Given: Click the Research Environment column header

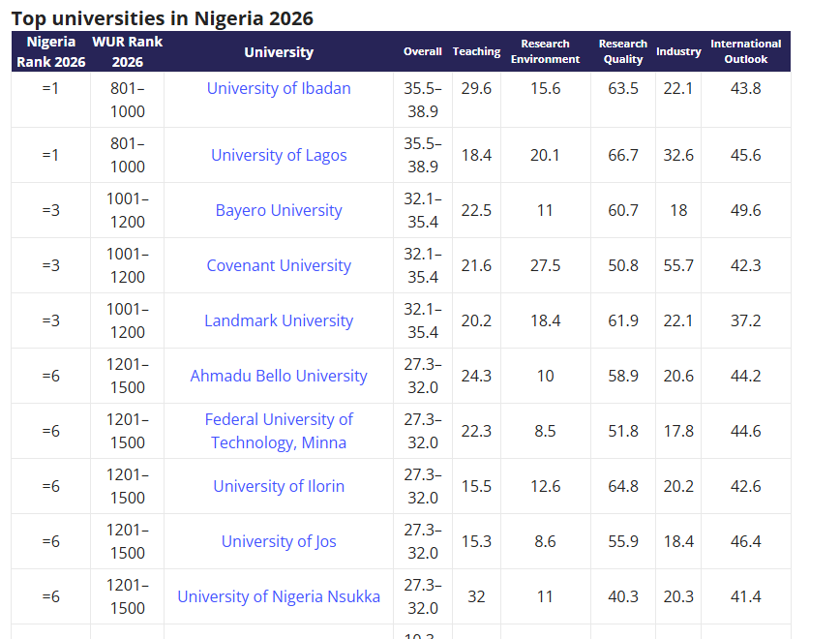Looking at the screenshot, I should click(x=545, y=51).
